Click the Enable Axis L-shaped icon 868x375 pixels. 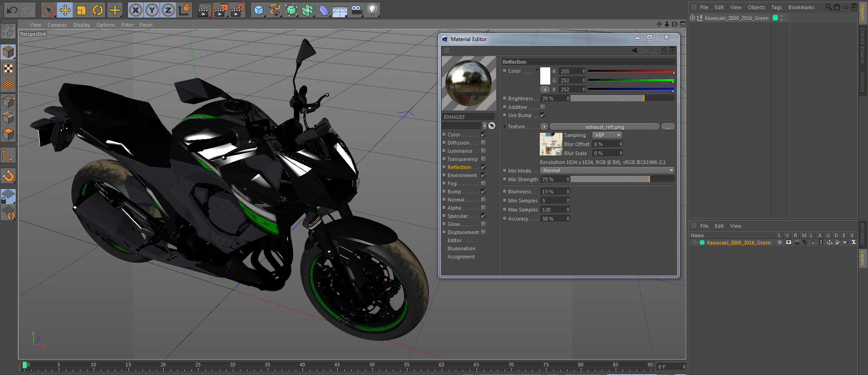coord(8,155)
